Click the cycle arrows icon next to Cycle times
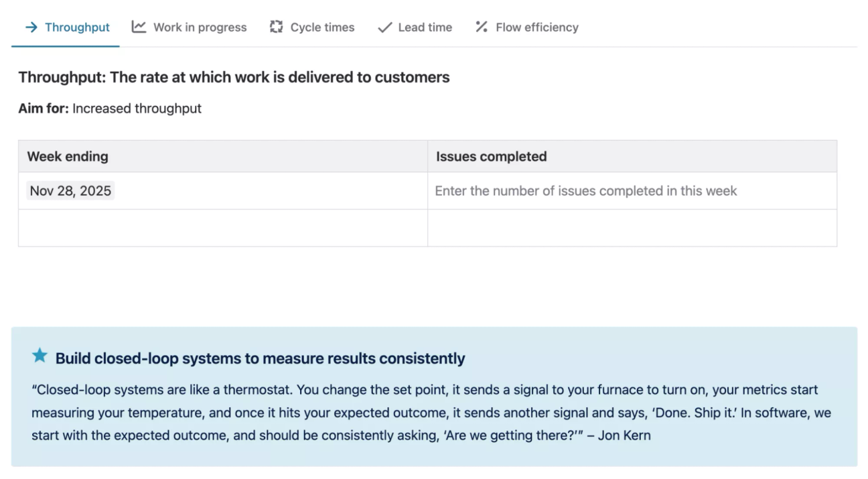The height and width of the screenshot is (479, 868). (275, 26)
